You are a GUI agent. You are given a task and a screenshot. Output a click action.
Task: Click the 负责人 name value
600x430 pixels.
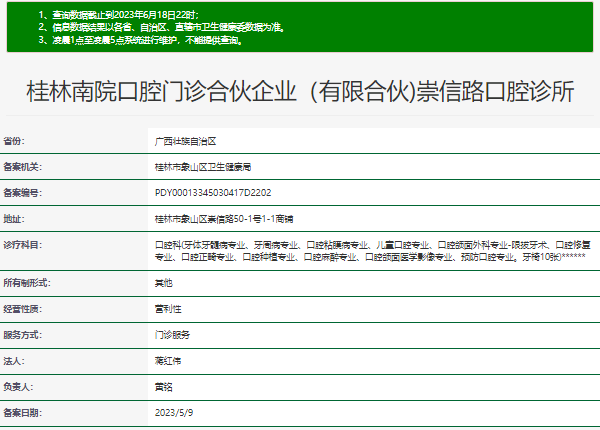pyautogui.click(x=164, y=387)
